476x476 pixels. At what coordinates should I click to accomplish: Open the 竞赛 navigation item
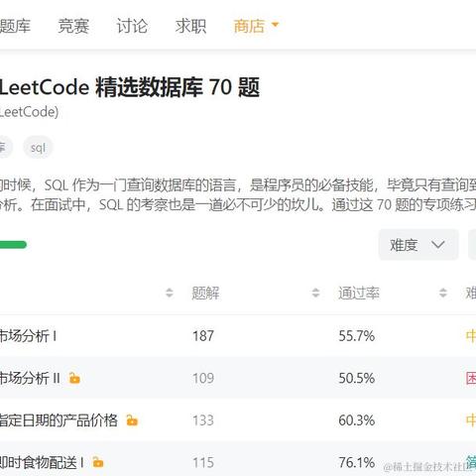pyautogui.click(x=73, y=26)
